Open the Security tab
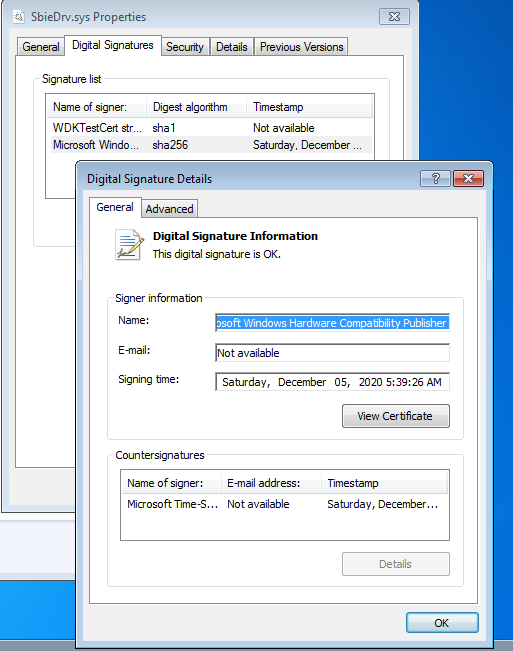The image size is (513, 651). coord(185,46)
